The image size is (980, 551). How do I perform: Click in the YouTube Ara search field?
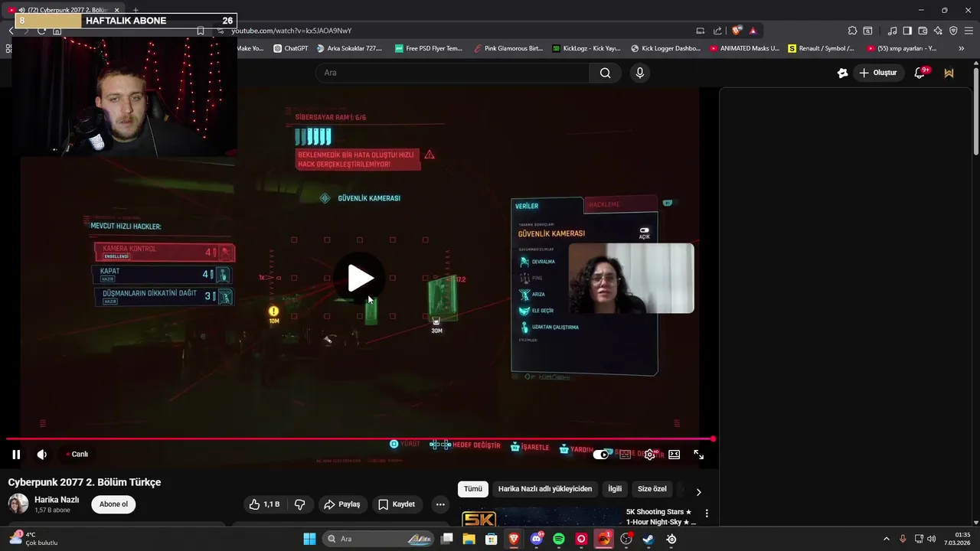coord(452,73)
